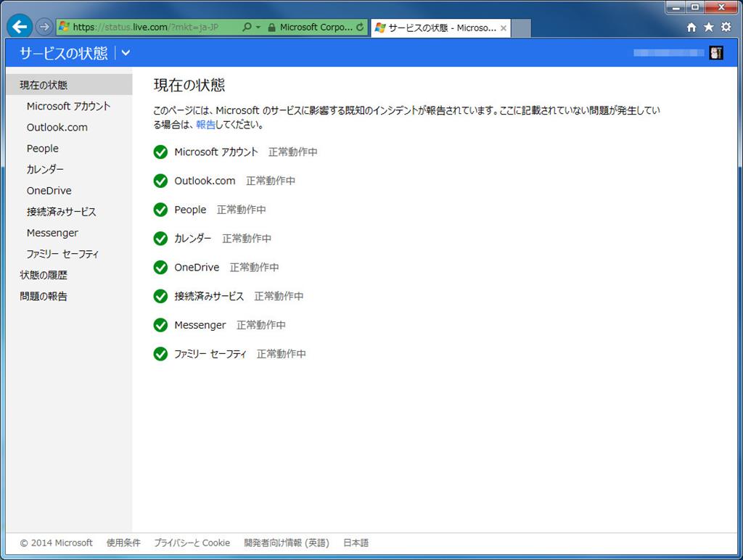Select People in the sidebar
The image size is (743, 560).
(x=43, y=148)
